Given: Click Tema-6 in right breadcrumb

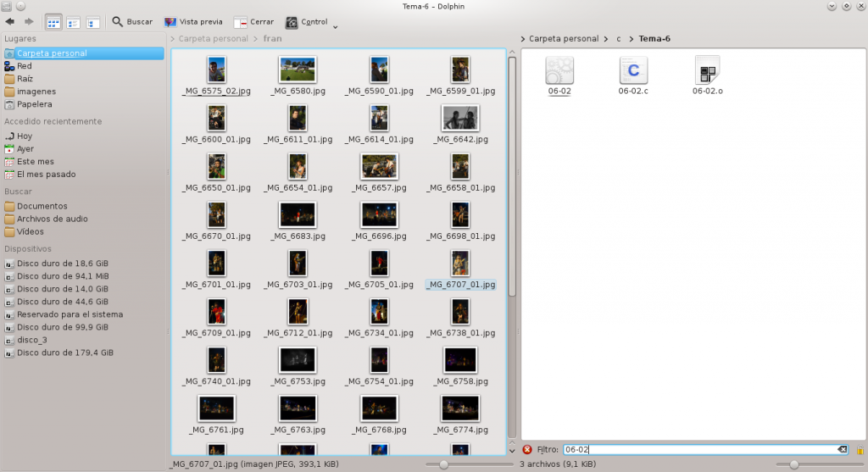Looking at the screenshot, I should 654,39.
